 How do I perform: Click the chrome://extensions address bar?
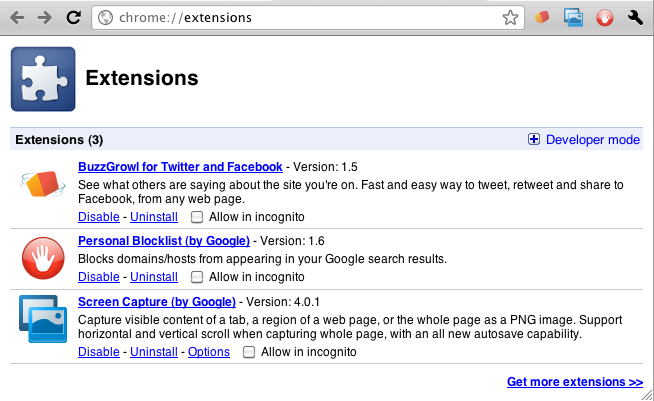pos(300,17)
